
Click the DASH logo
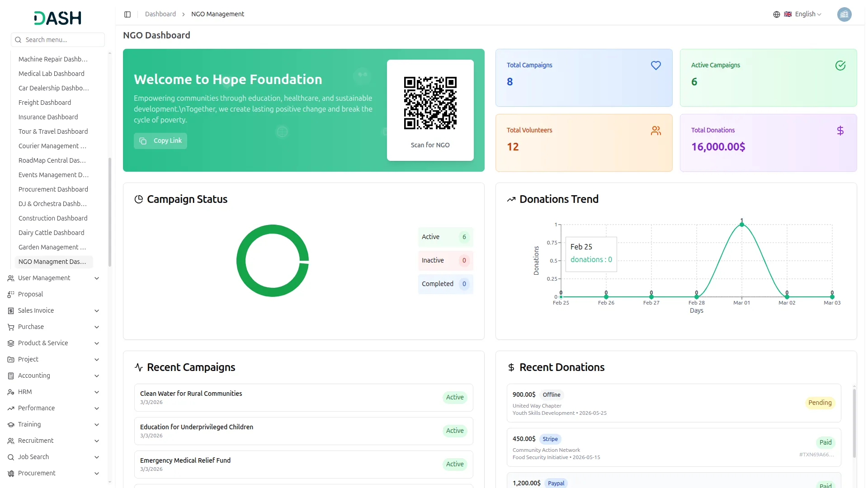57,18
